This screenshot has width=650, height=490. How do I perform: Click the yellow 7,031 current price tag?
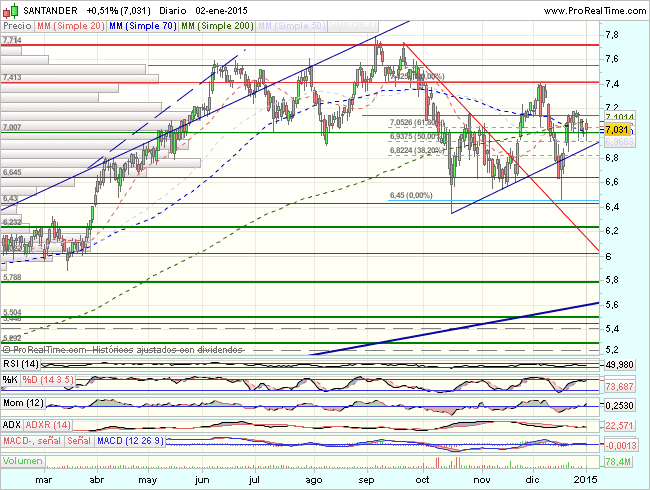[x=617, y=130]
